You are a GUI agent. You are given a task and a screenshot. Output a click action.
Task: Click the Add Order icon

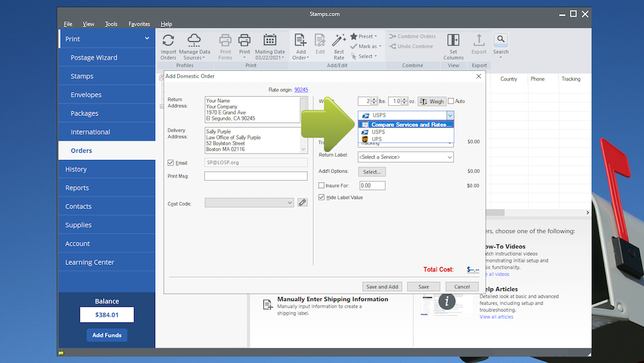[x=300, y=41]
